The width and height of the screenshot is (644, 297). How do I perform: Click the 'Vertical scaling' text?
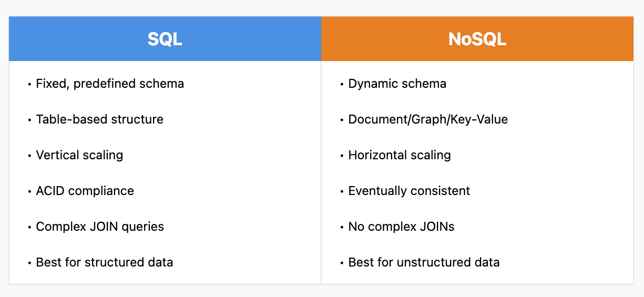coord(79,155)
